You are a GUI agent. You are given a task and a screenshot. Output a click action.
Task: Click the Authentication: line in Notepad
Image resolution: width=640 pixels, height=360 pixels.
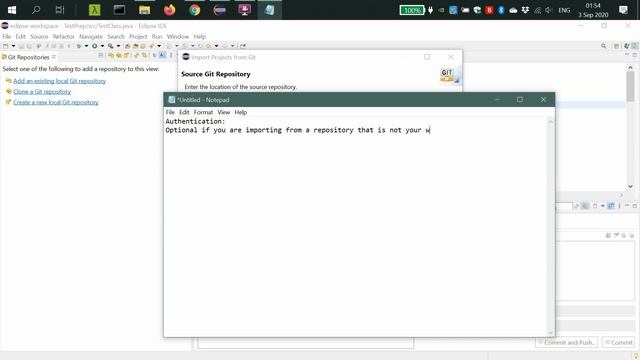point(195,121)
